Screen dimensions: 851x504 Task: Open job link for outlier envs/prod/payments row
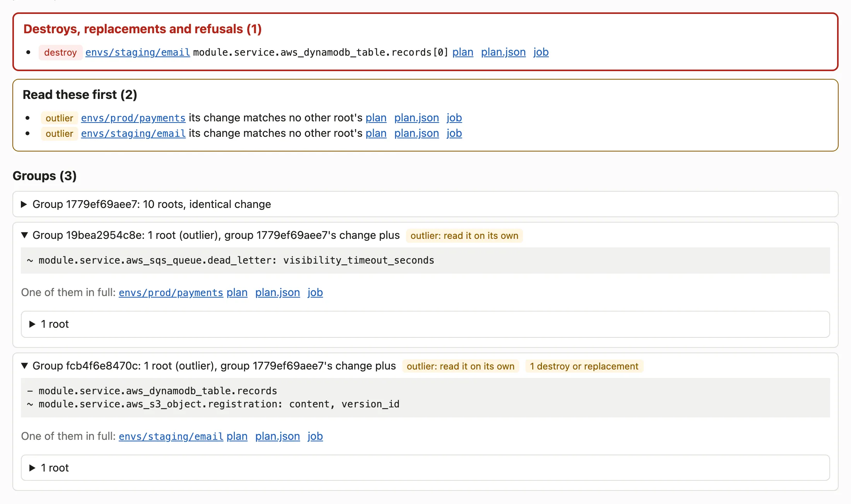point(454,118)
